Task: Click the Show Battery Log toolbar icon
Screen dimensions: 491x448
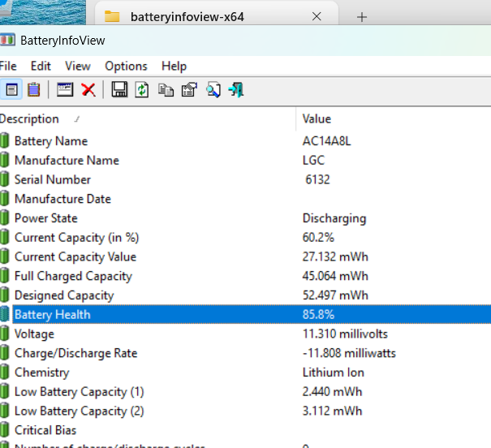Action: [33, 90]
